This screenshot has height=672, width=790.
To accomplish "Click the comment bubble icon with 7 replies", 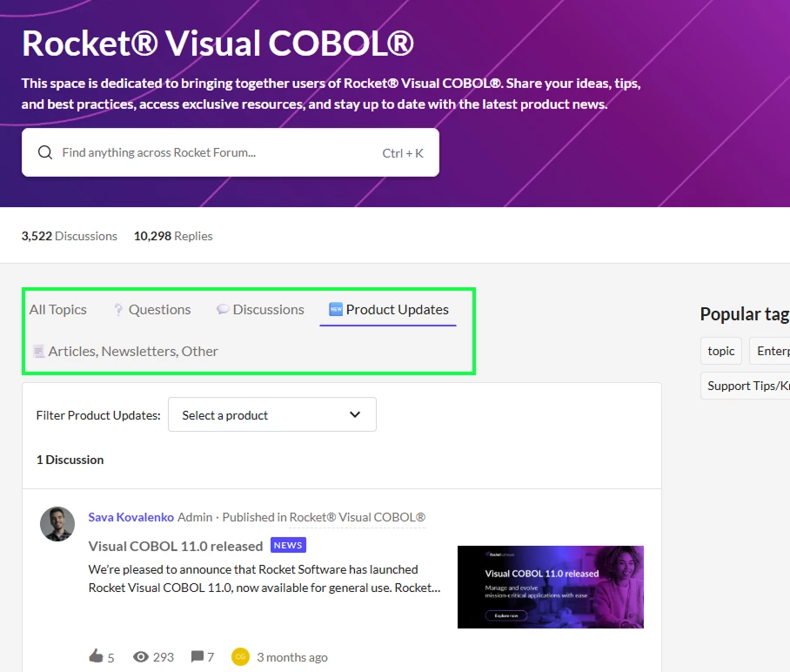I will (197, 656).
